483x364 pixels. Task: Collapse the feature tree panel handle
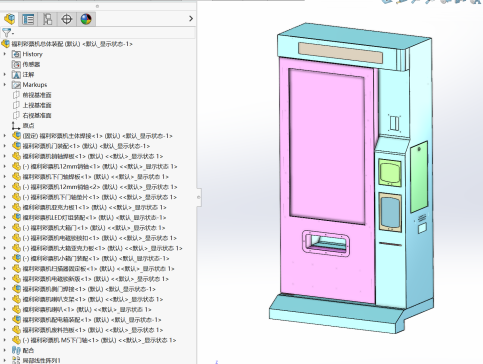199,197
